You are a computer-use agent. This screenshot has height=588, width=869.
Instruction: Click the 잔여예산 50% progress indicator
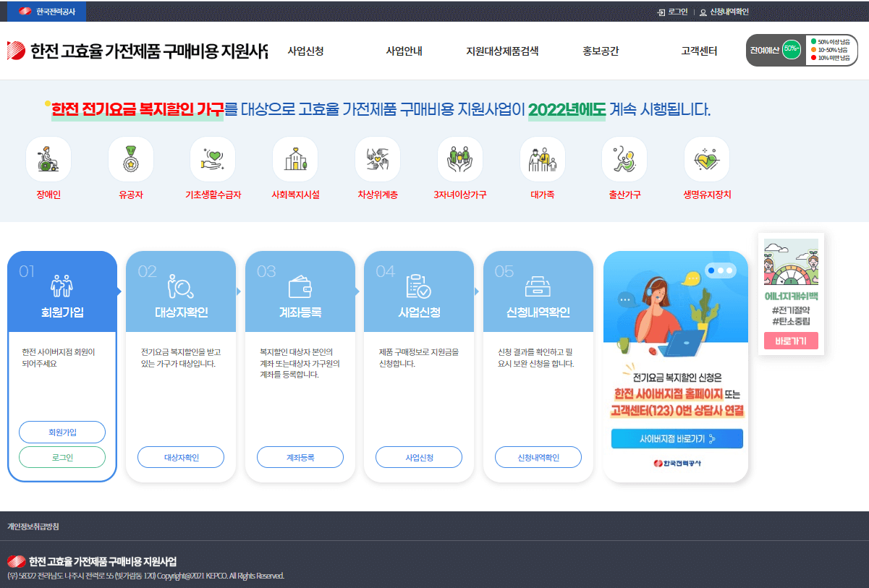coord(791,50)
